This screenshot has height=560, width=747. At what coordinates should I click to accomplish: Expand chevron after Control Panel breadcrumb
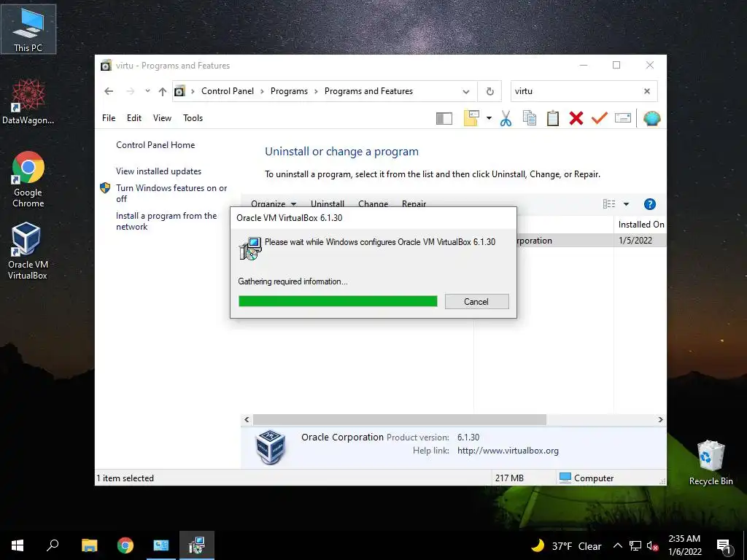tap(262, 91)
